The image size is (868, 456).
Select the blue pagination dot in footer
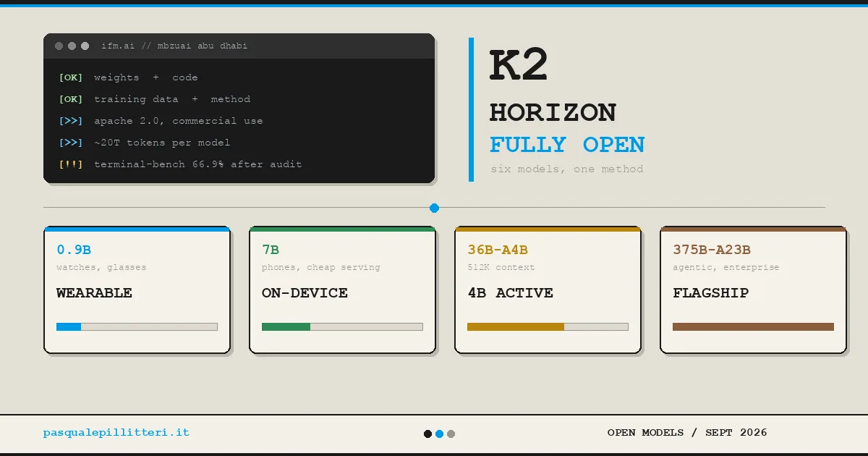pyautogui.click(x=439, y=434)
